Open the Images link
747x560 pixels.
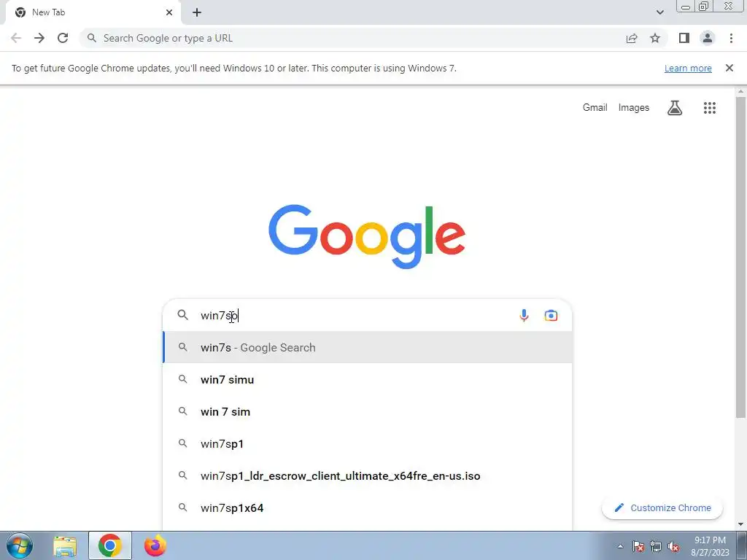coord(634,108)
